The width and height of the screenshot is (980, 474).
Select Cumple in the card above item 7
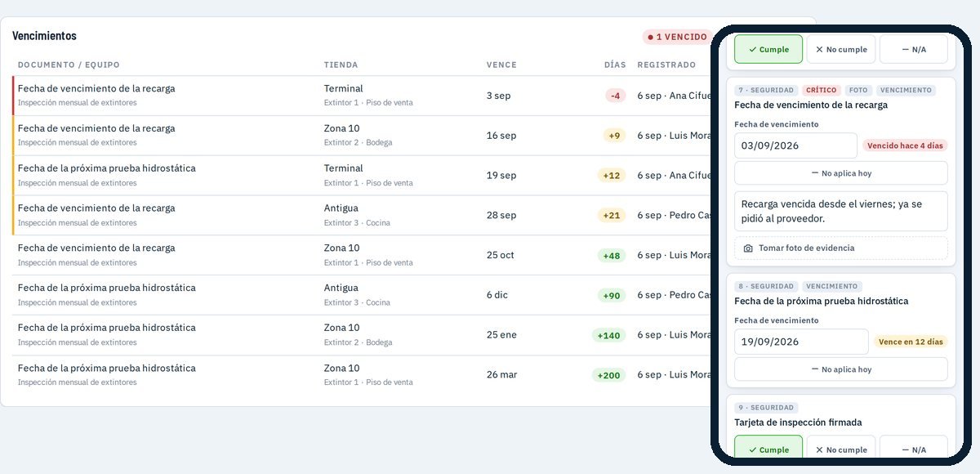click(768, 49)
